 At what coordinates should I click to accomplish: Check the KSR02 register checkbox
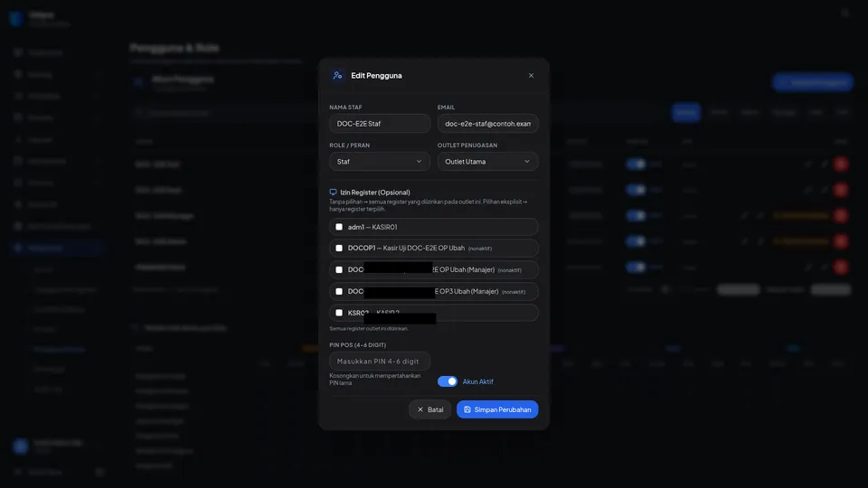coord(339,314)
